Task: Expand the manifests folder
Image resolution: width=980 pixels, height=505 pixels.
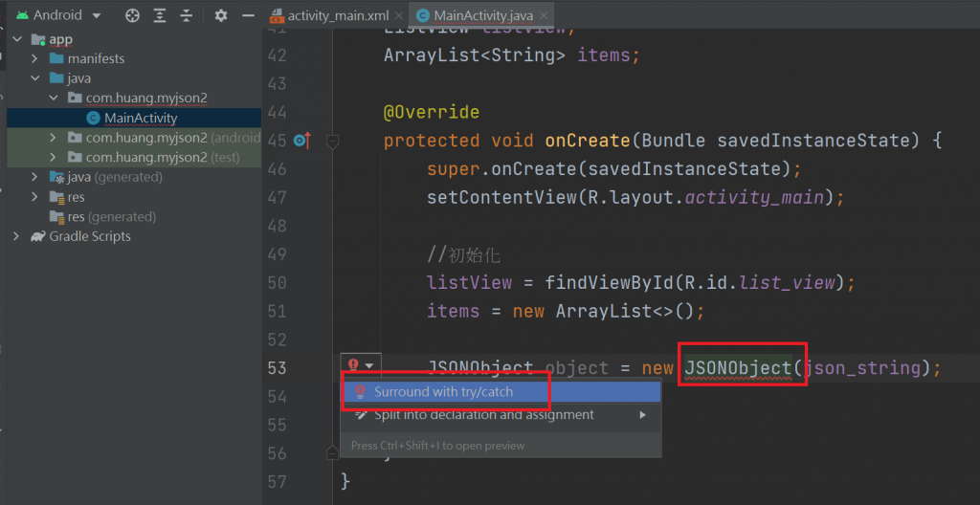Action: click(35, 58)
